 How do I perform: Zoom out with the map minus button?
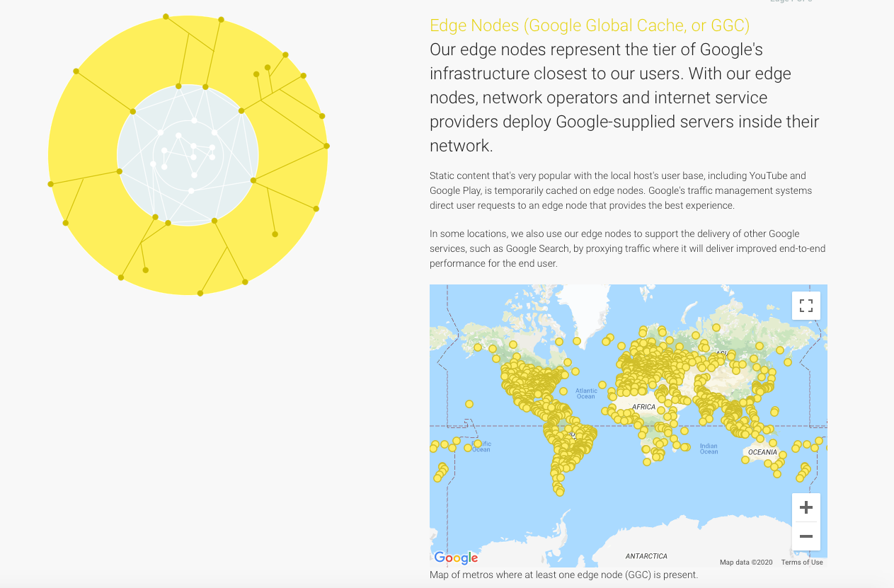point(806,536)
